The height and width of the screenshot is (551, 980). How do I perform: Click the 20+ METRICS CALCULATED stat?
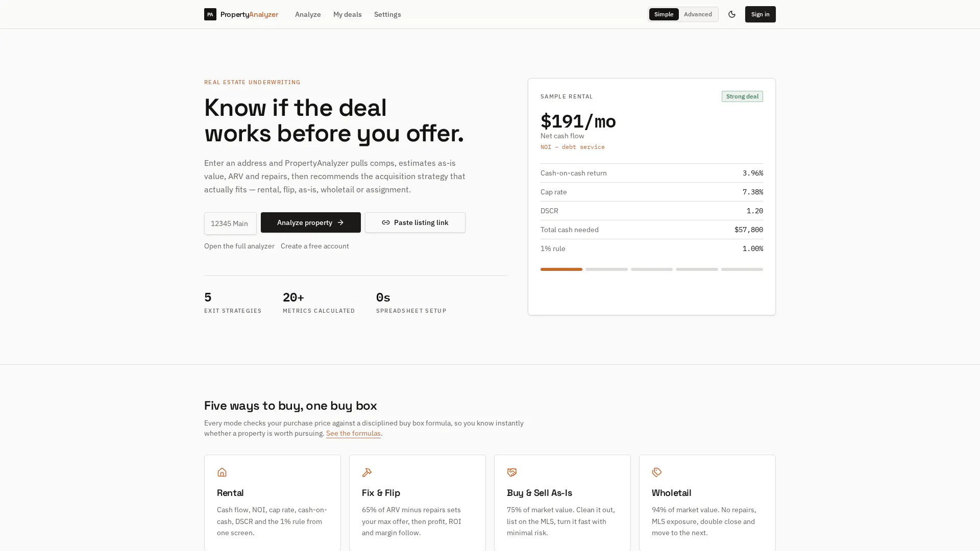pos(319,302)
